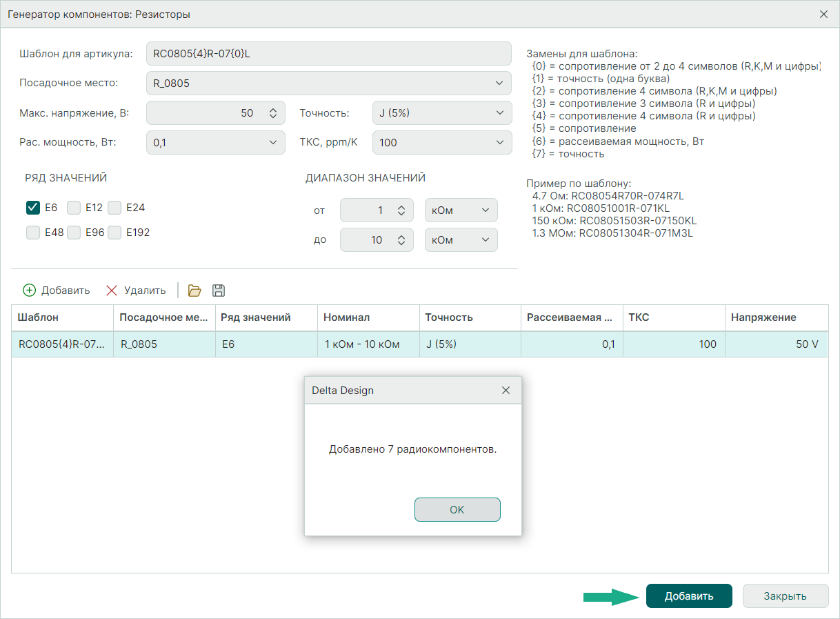840x619 pixels.
Task: Expand the Рас. мощность dropdown
Action: [215, 143]
